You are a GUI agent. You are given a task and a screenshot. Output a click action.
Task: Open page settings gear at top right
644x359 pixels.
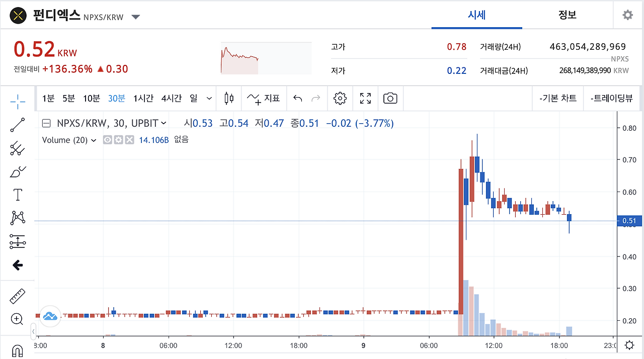click(627, 15)
